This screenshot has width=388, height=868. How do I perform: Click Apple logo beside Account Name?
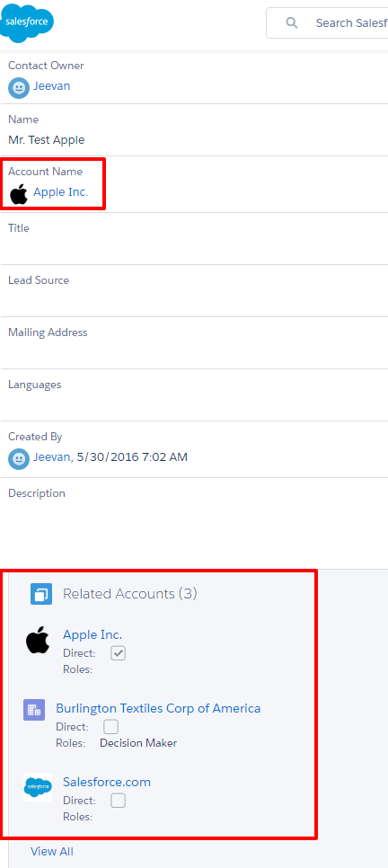19,194
